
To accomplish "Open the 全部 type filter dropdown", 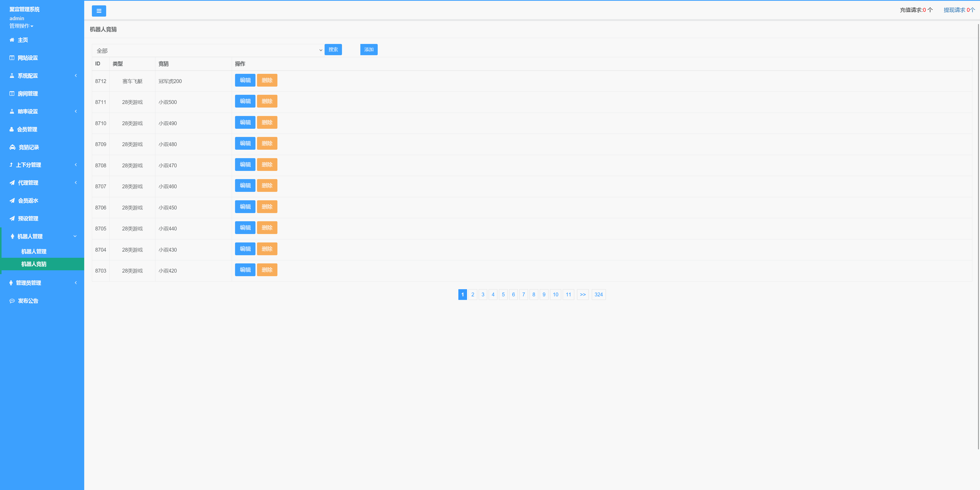I will (x=208, y=50).
